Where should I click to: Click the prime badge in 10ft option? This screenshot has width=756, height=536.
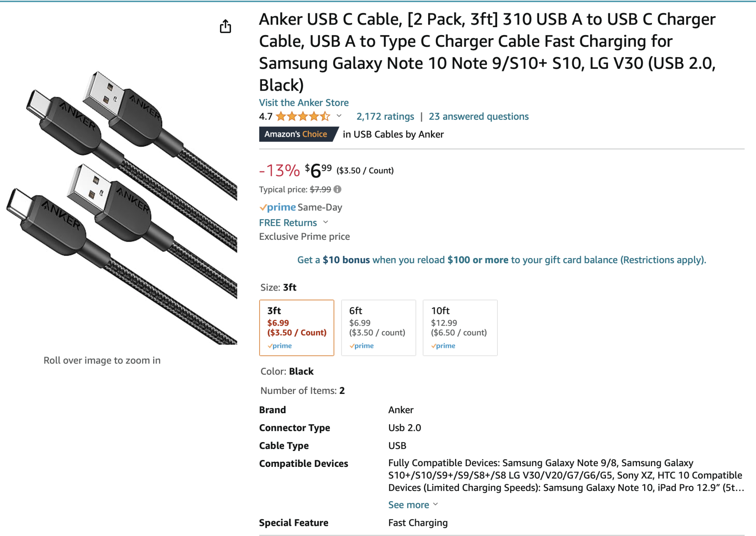pos(443,346)
